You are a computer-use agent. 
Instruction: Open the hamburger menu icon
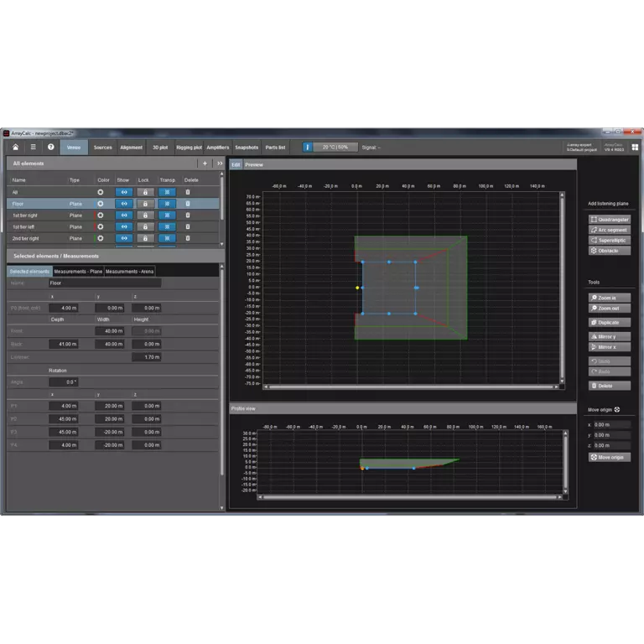pyautogui.click(x=34, y=147)
